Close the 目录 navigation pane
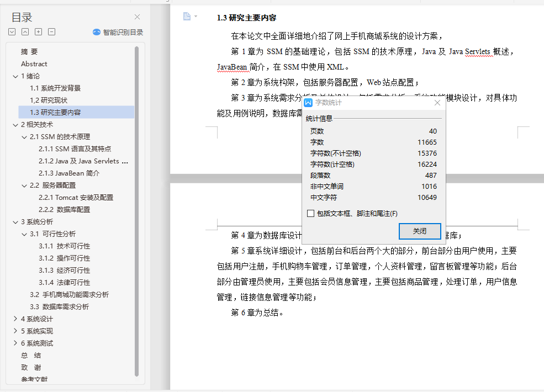Viewport: 544px width, 392px height. [x=137, y=17]
